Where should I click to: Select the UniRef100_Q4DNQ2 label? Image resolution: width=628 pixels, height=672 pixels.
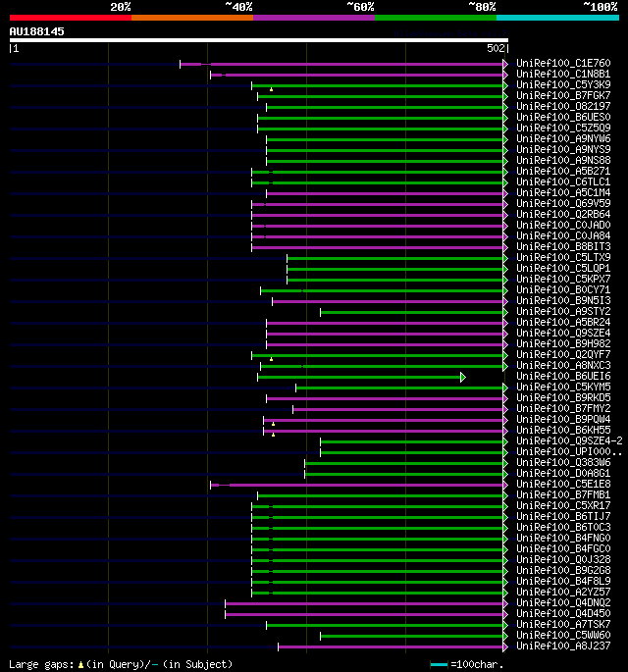pos(563,603)
